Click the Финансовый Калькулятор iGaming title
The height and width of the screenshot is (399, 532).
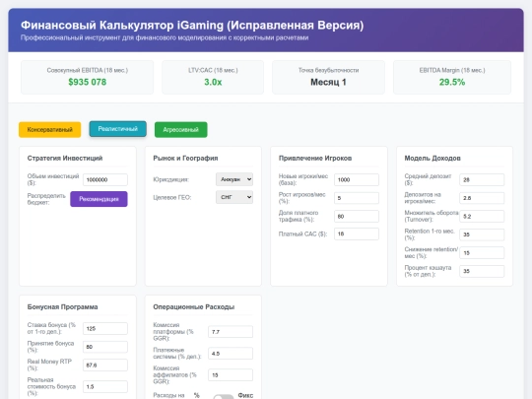pos(192,25)
